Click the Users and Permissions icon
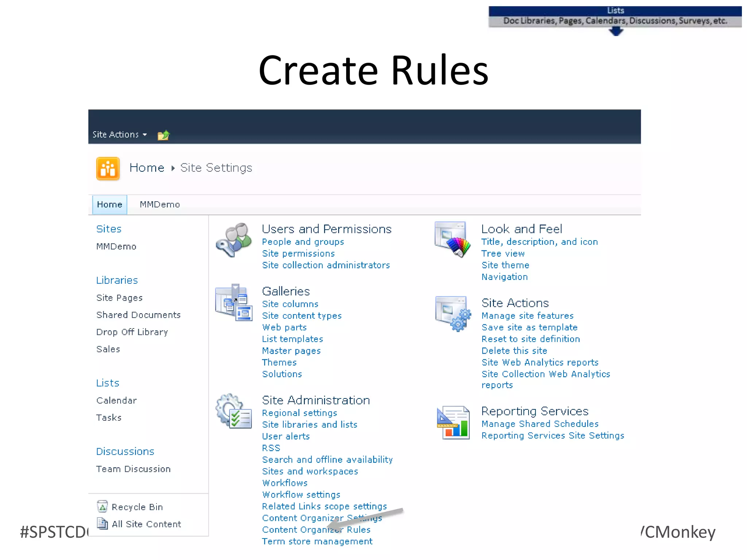747x560 pixels. click(x=234, y=240)
